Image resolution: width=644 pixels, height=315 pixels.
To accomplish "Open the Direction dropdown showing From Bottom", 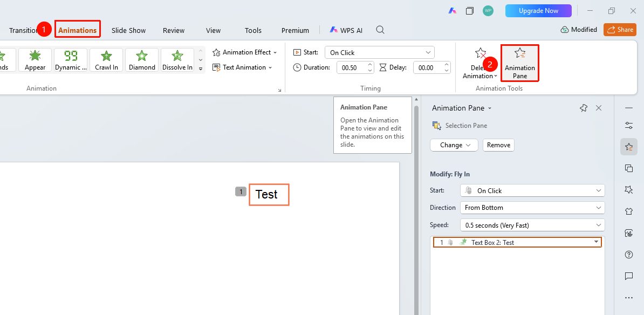I will (532, 208).
